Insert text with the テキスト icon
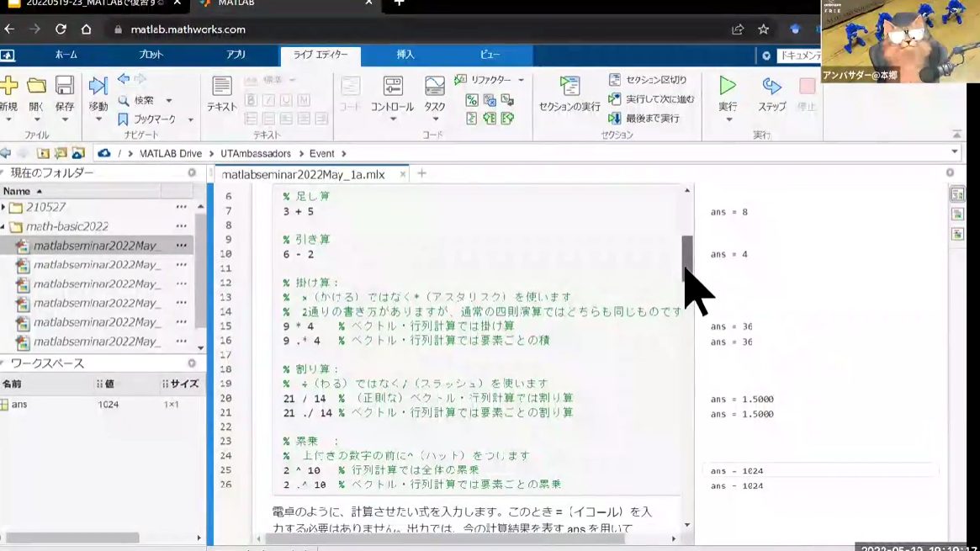Viewport: 980px width, 551px height. point(222,86)
